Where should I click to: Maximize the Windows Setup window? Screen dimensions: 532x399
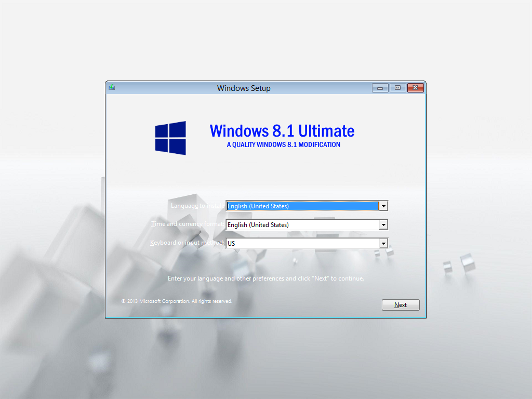coord(397,88)
